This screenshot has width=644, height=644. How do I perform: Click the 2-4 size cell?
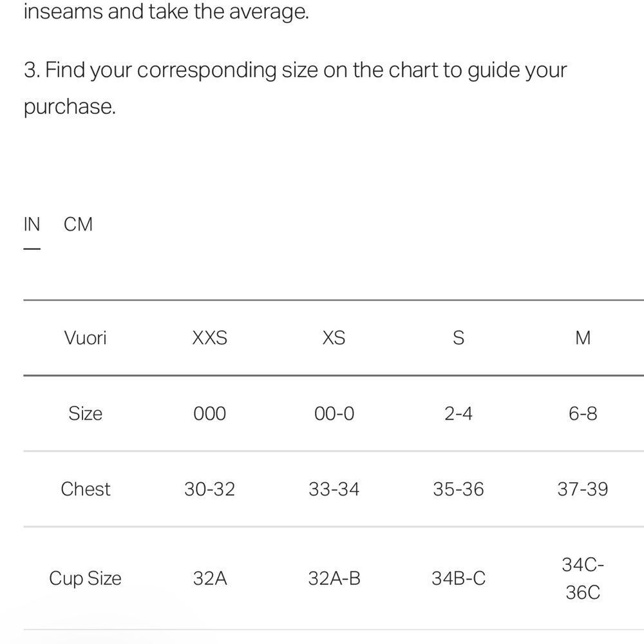tap(459, 413)
